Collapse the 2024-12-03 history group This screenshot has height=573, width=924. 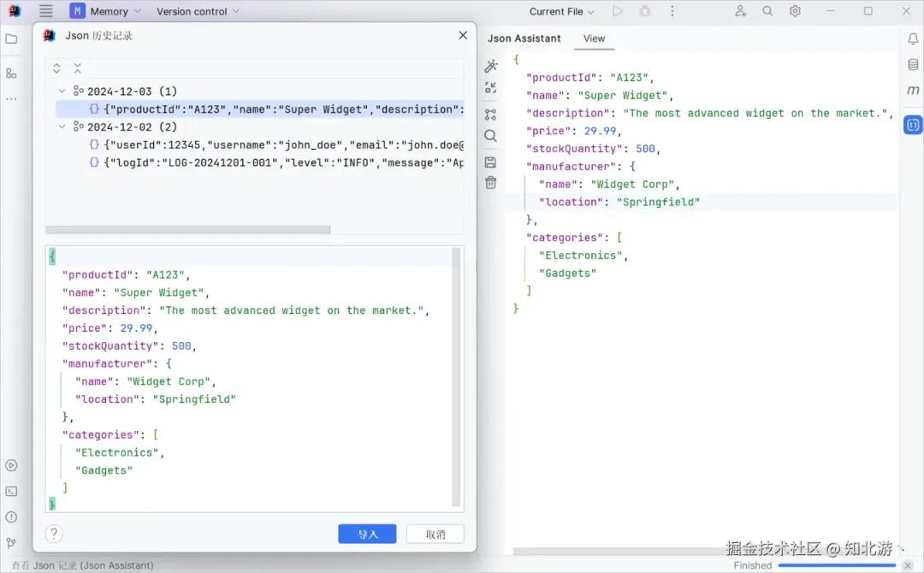point(62,92)
